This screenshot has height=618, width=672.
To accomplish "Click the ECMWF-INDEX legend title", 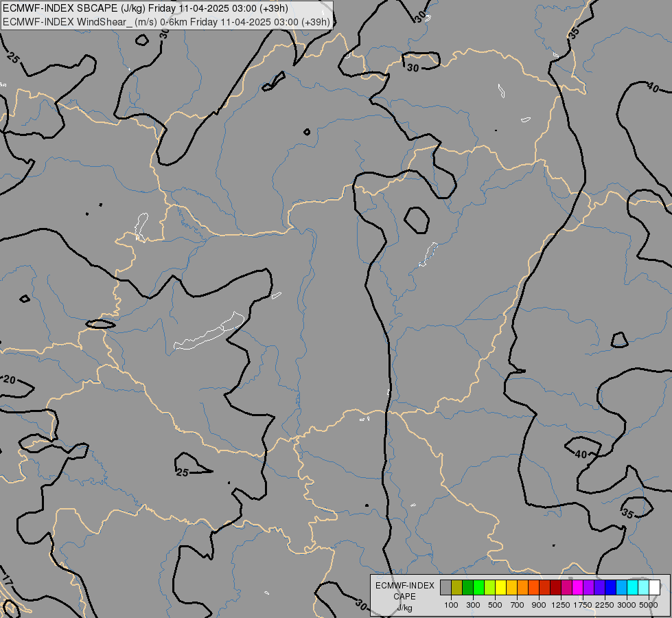I will 404,586.
